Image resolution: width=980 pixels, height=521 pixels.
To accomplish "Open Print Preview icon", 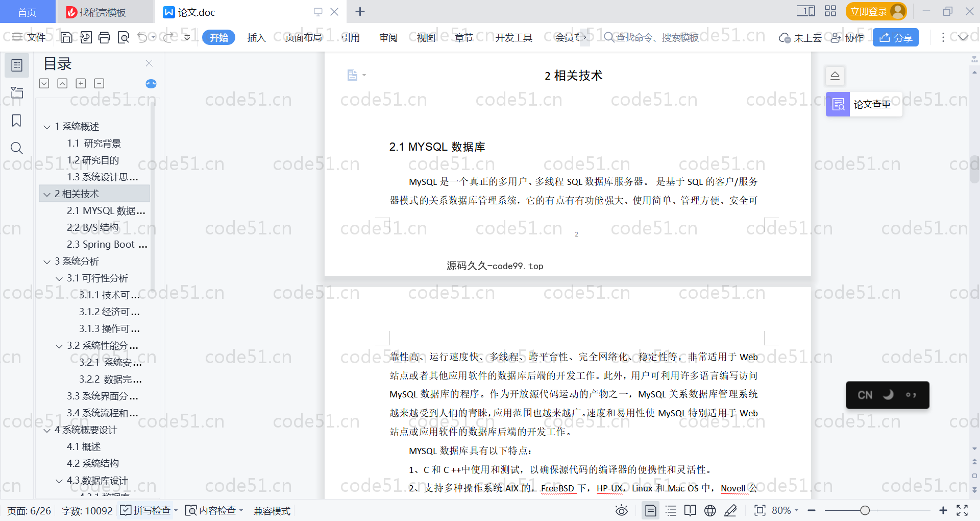I will [124, 37].
